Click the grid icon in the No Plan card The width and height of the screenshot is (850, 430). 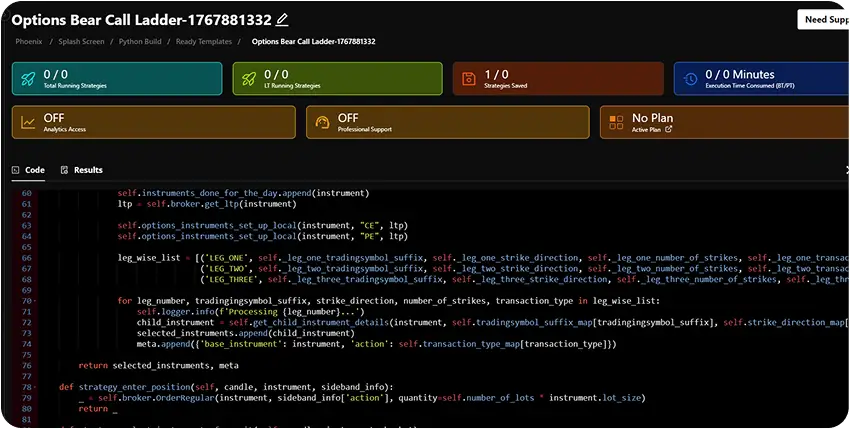616,122
